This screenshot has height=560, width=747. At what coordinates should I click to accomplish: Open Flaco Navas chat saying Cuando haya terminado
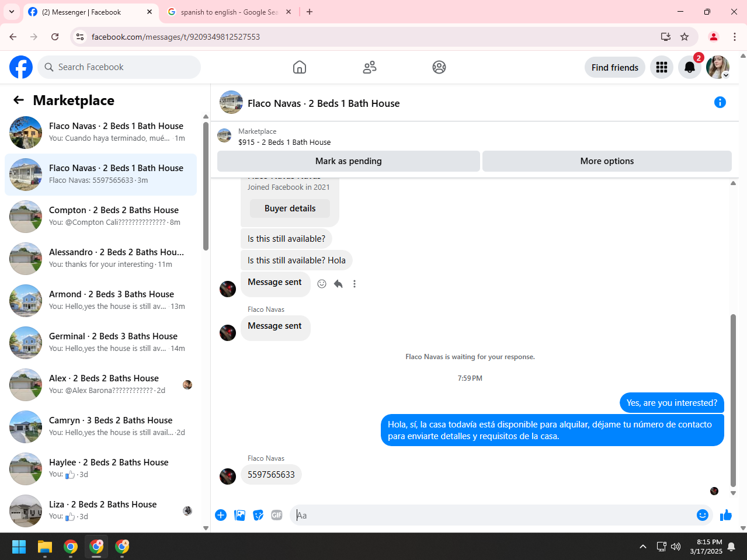pos(100,133)
